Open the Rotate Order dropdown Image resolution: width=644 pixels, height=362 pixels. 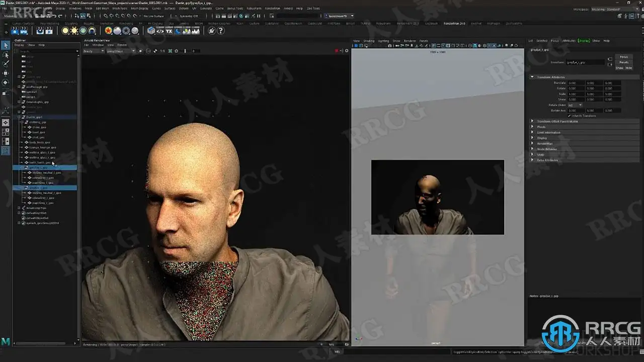click(x=575, y=105)
